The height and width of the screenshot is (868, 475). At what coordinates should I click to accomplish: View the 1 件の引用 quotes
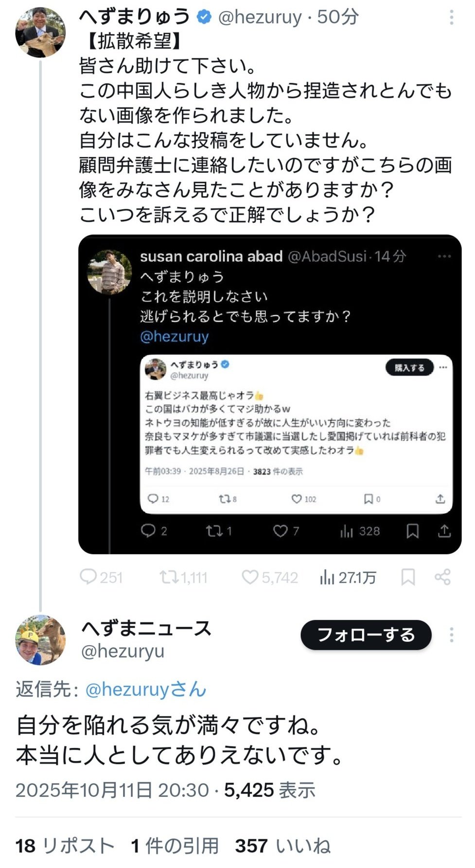pos(174,846)
